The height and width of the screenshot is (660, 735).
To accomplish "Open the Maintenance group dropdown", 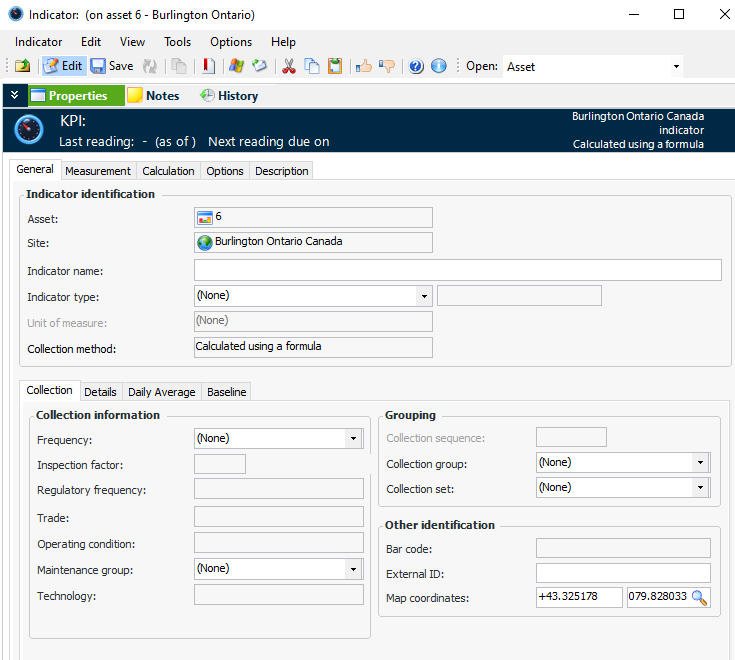I will tap(353, 569).
